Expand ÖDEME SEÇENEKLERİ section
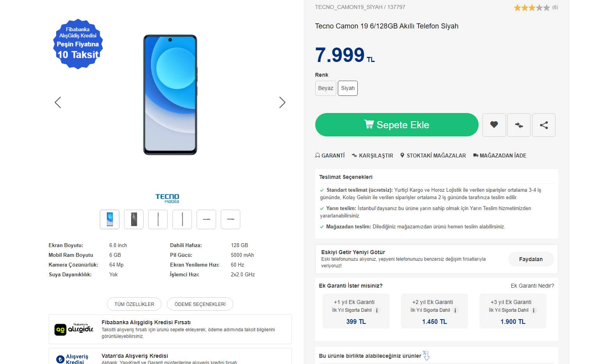This screenshot has height=364, width=598. pyautogui.click(x=200, y=304)
